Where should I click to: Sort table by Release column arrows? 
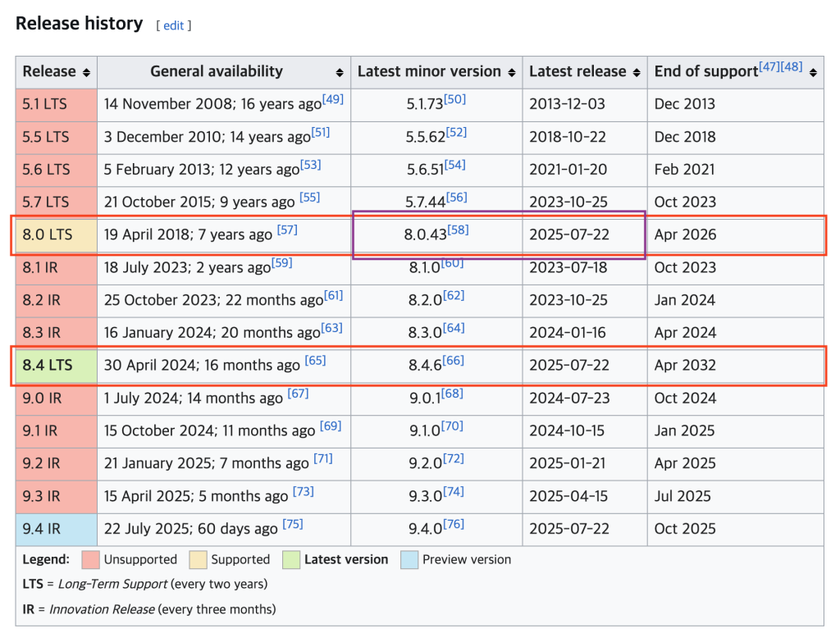86,72
